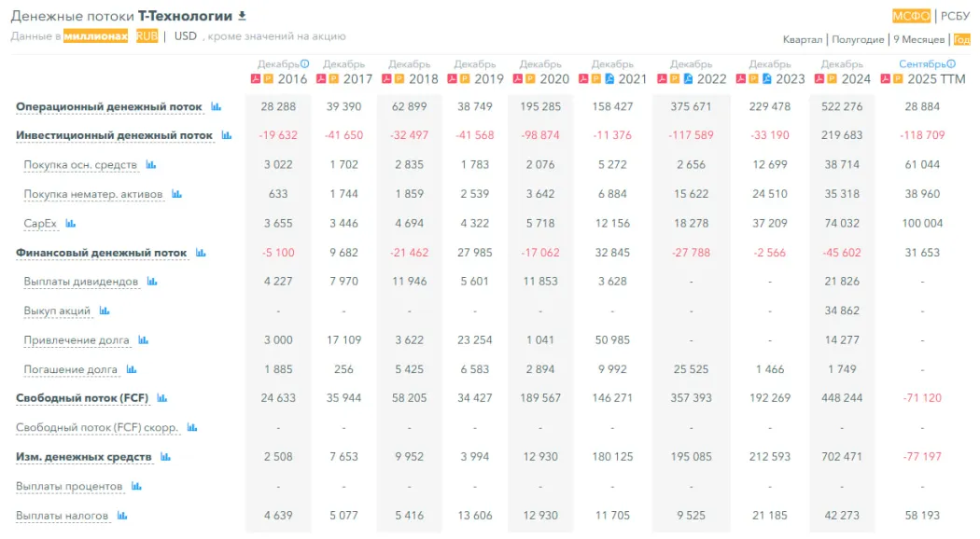The width and height of the screenshot is (980, 539).
Task: Open the Инвестиционный денежный поток row link
Action: (x=114, y=136)
